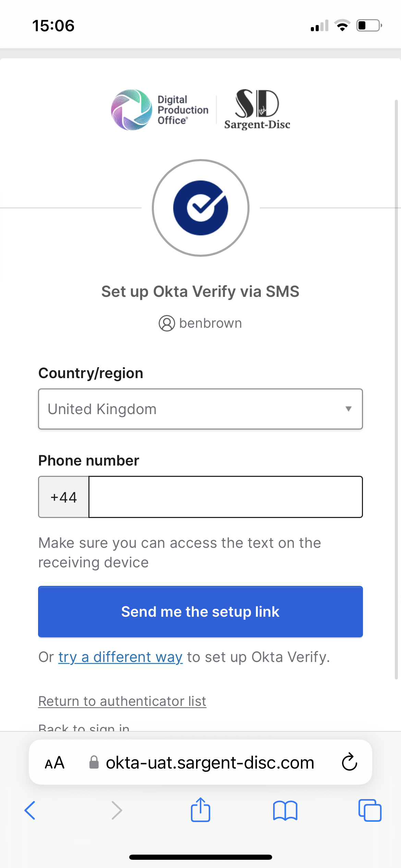401x868 pixels.
Task: Tap the benbrown user profile icon
Action: [167, 323]
